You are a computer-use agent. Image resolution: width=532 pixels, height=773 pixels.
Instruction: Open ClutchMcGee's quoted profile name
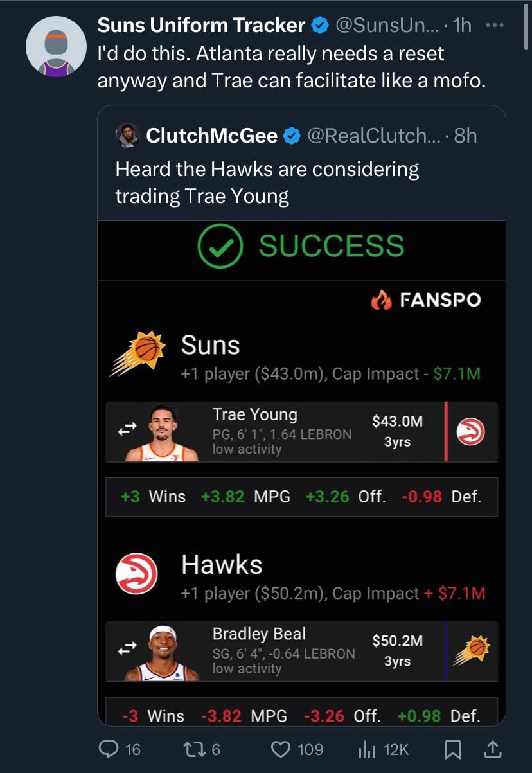click(212, 136)
